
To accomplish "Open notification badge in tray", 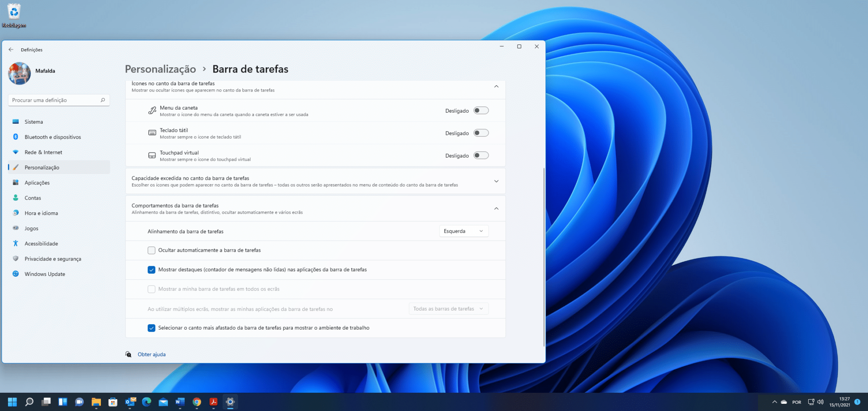I will click(x=857, y=402).
